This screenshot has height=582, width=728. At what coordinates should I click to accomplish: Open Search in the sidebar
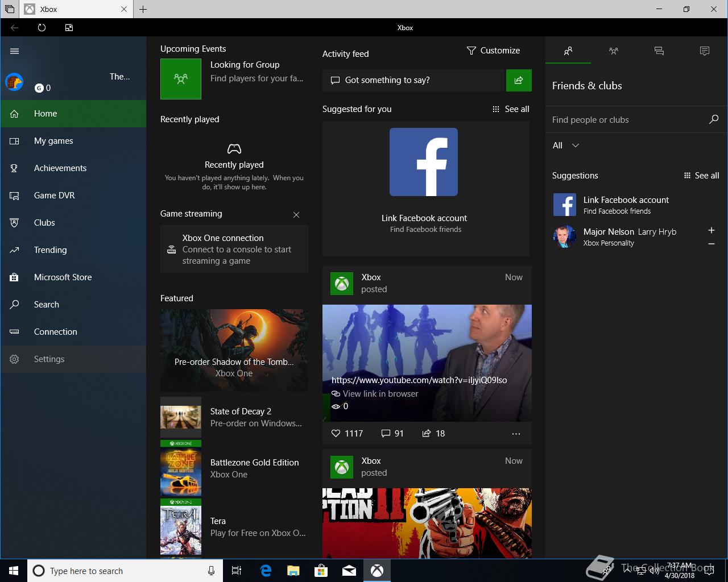73,305
